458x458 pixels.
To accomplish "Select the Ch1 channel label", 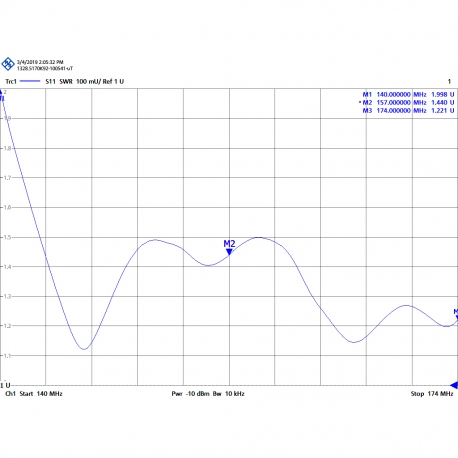I will coord(10,394).
